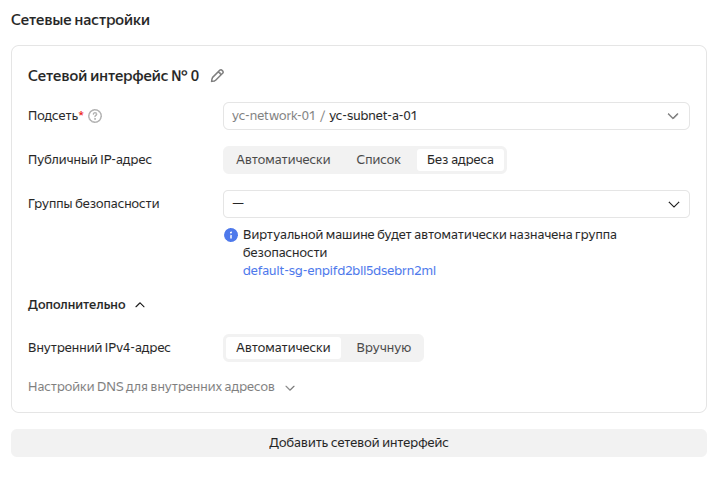Select the Без адреса option

point(460,160)
